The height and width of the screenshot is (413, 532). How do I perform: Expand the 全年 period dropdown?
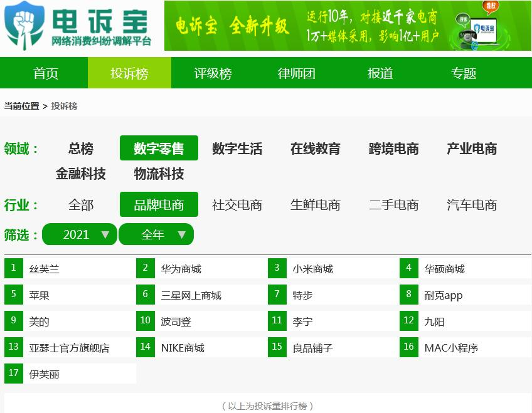[156, 234]
